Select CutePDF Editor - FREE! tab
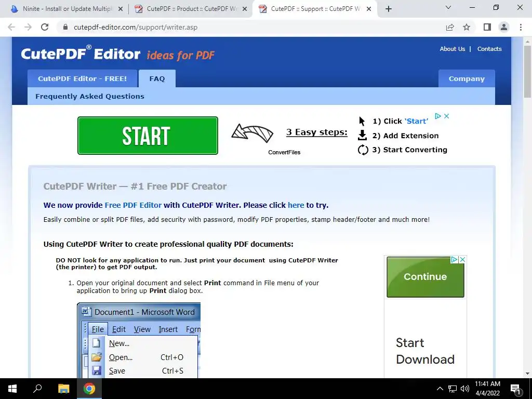Viewport: 532px width, 399px height. coord(82,79)
